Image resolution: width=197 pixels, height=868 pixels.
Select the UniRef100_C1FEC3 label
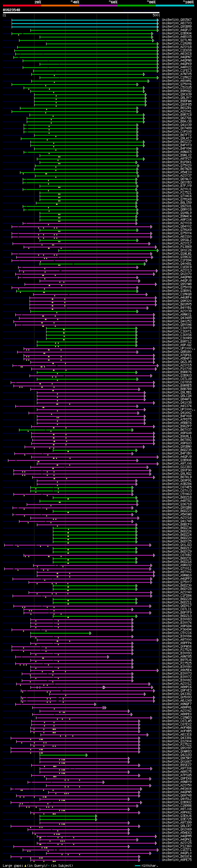point(177,71)
